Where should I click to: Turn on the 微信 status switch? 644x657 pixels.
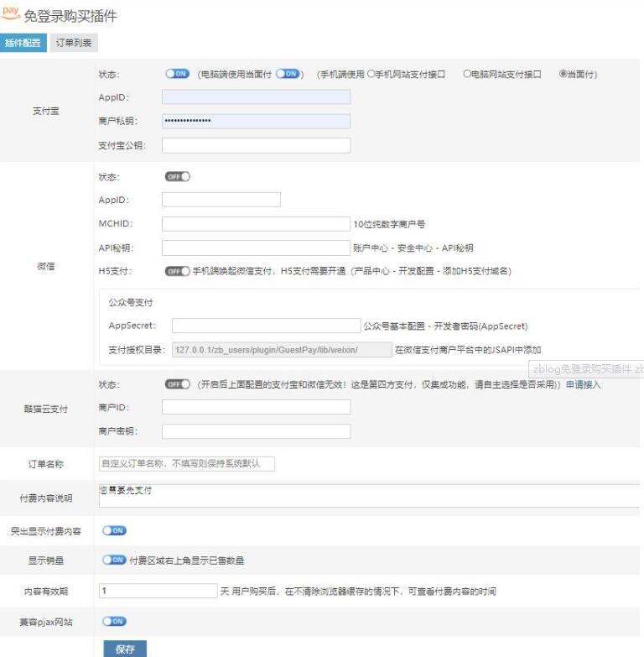(x=177, y=177)
